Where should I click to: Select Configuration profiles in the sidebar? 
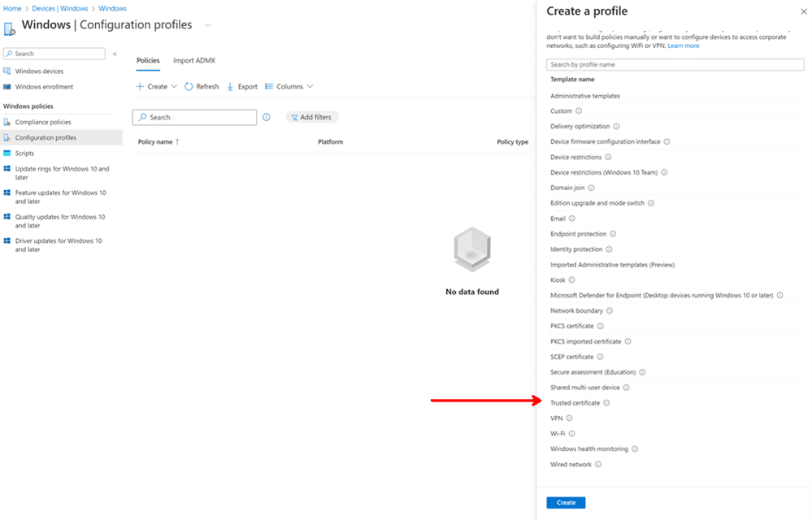[x=61, y=137]
